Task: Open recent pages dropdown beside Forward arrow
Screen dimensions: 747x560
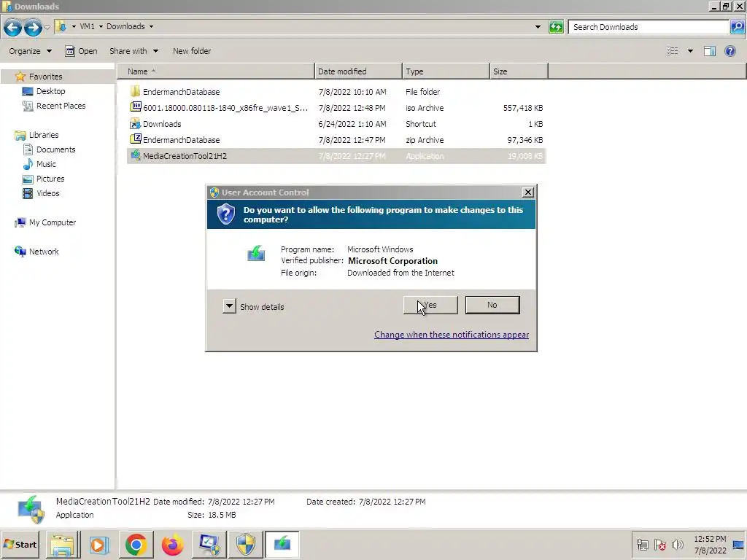Action: [x=47, y=27]
